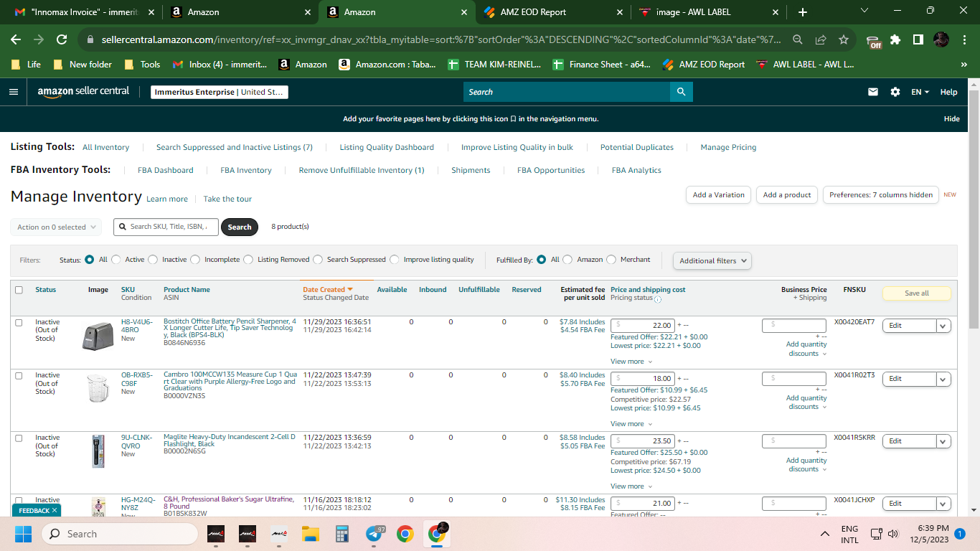Open the Seller Central hamburger navigation menu
Screen dimensions: 980x551
pyautogui.click(x=14, y=92)
